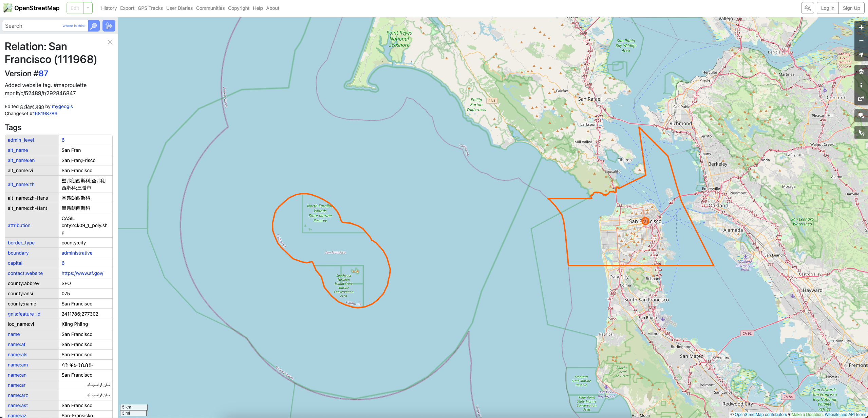
Task: Open user mygeogis profile link
Action: (x=62, y=106)
